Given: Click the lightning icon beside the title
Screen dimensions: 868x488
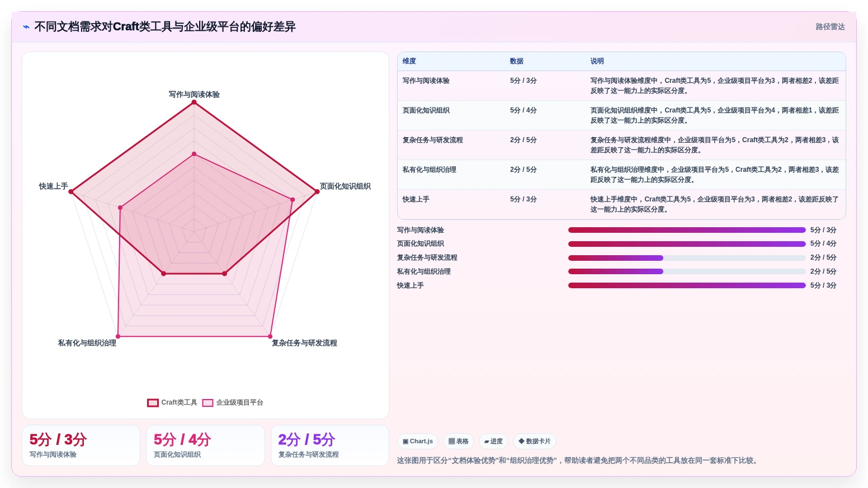Looking at the screenshot, I should pyautogui.click(x=26, y=27).
